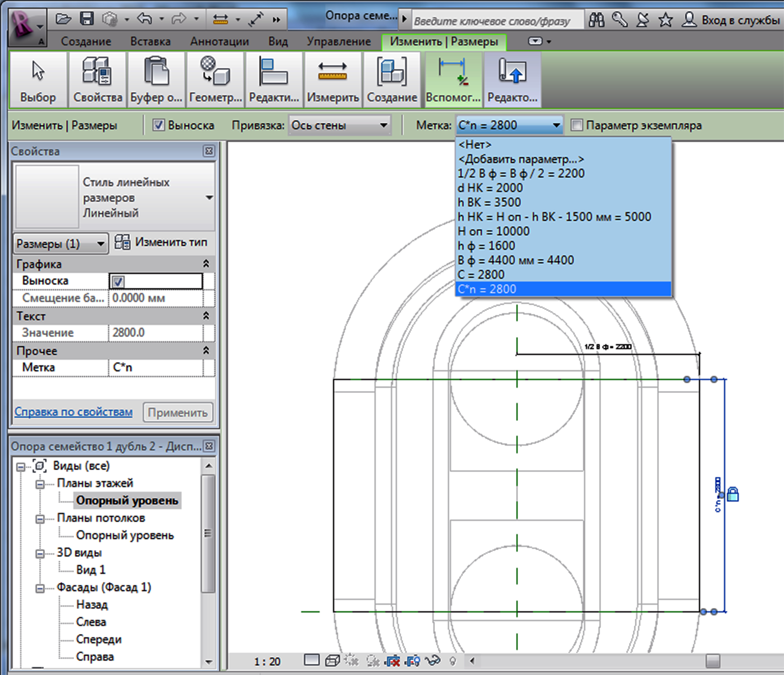Switch to the Аннотации ribbon tab

219,41
